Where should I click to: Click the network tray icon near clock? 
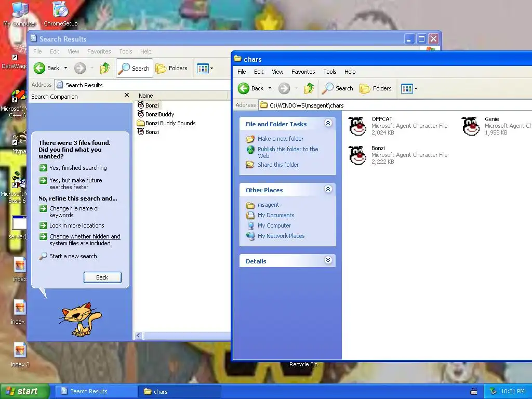(493, 391)
